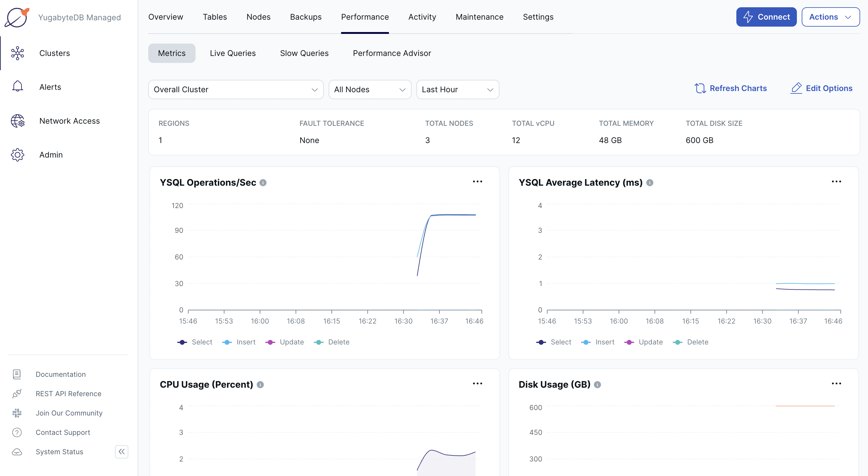Viewport: 868px width, 476px height.
Task: Click the Documentation book icon
Action: (17, 374)
